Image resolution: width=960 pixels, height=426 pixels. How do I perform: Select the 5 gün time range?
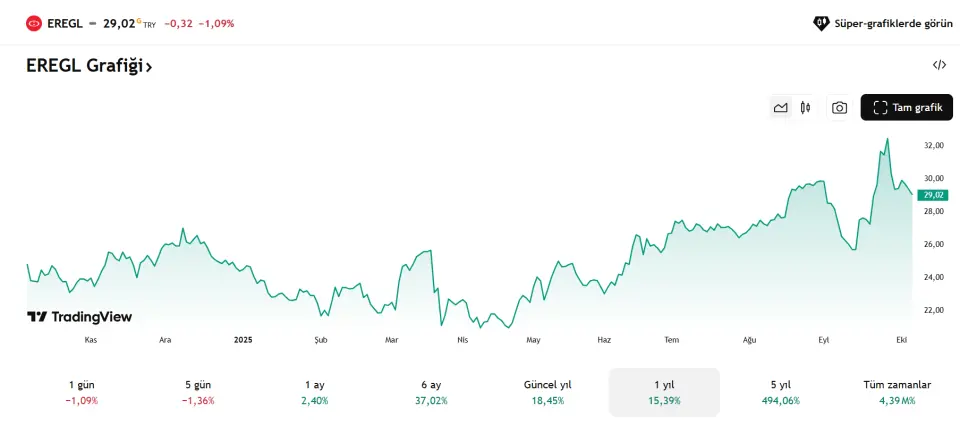pyautogui.click(x=198, y=392)
